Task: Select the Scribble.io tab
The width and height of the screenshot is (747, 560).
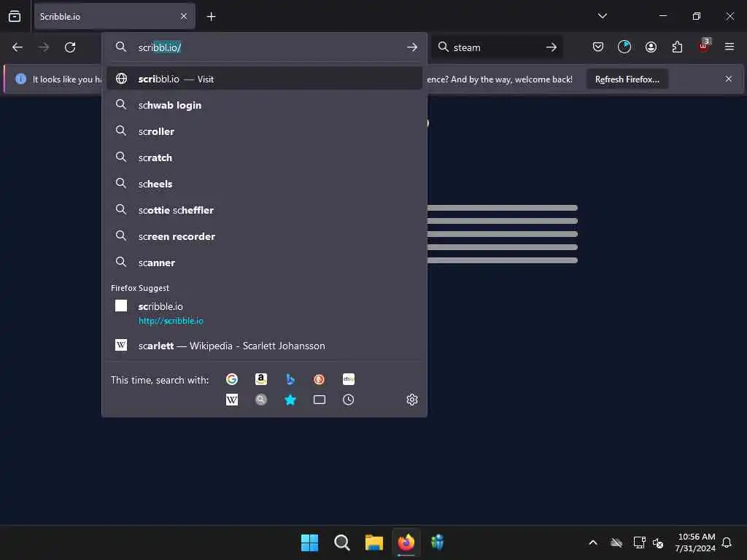Action: [x=115, y=17]
